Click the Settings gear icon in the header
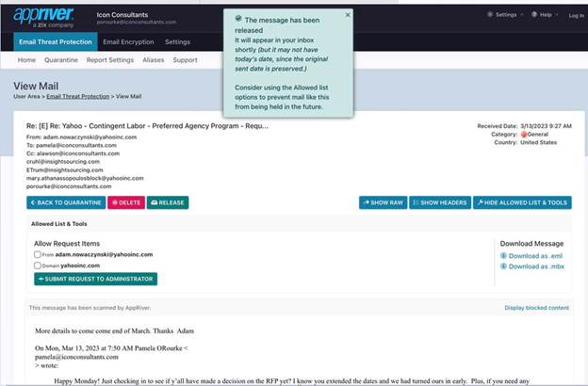Image resolution: width=588 pixels, height=386 pixels. point(490,14)
